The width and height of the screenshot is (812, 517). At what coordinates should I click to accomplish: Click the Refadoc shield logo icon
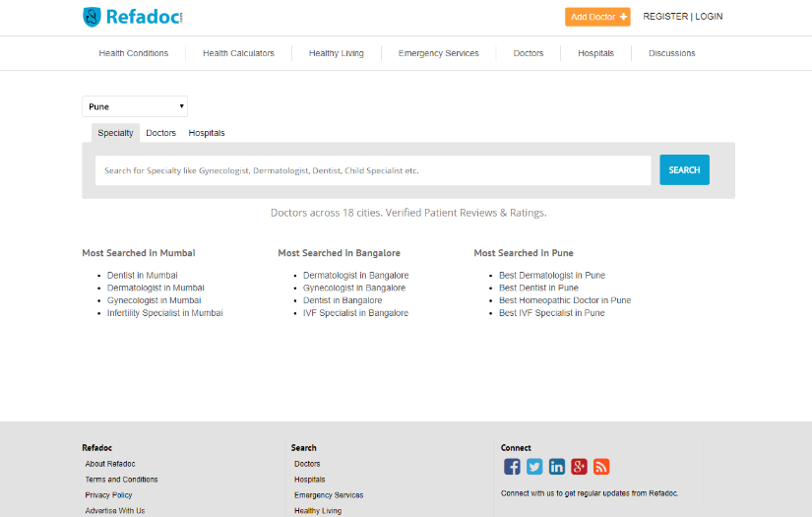click(x=92, y=17)
